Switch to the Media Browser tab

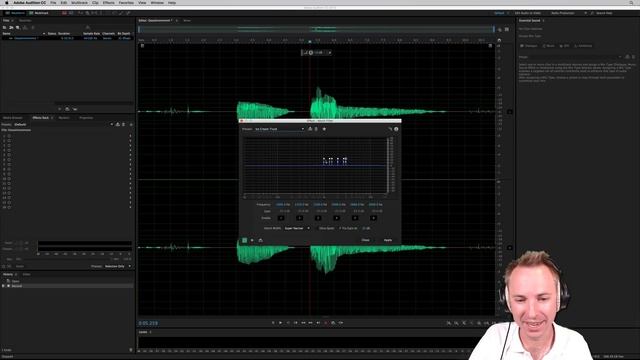coord(13,118)
